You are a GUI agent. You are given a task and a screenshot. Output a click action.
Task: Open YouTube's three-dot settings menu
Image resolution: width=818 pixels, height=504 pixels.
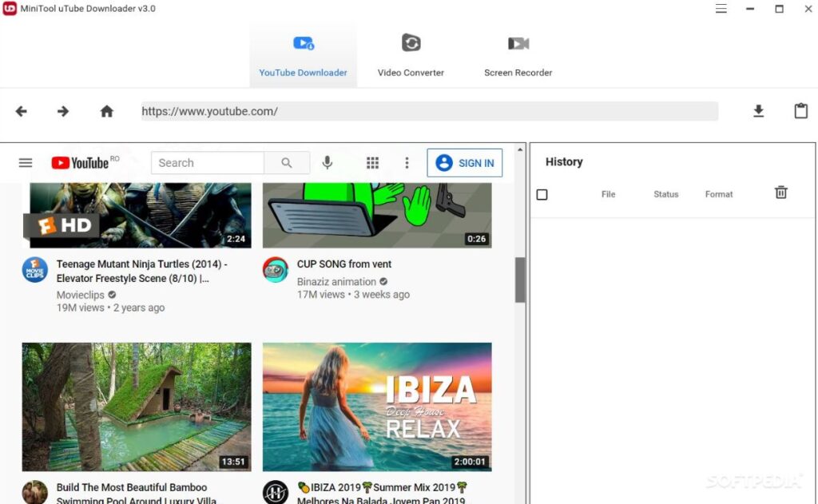(x=407, y=162)
